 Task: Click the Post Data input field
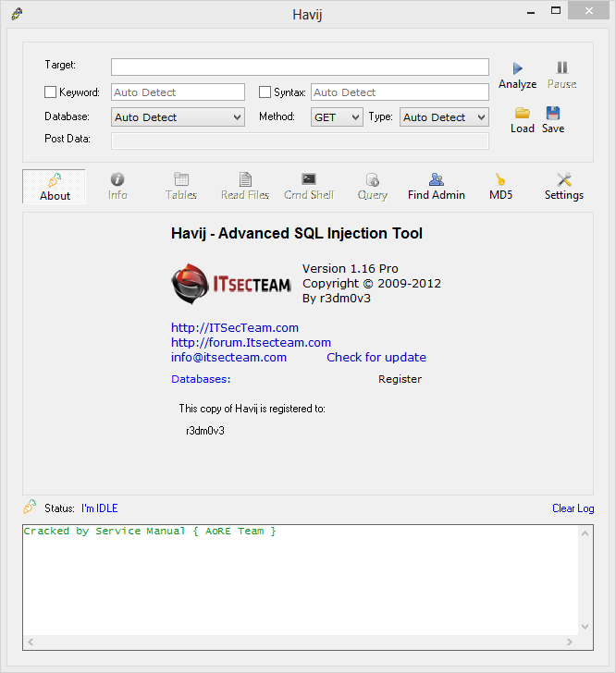tap(300, 141)
